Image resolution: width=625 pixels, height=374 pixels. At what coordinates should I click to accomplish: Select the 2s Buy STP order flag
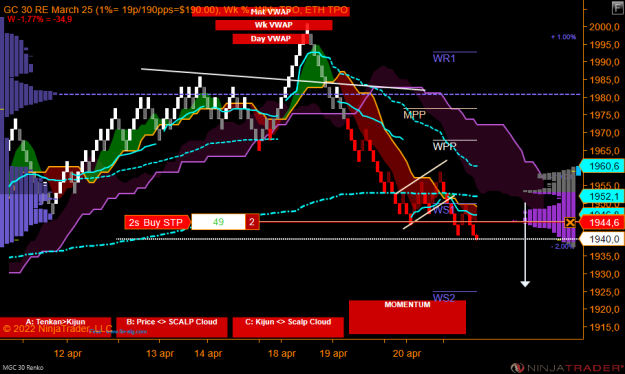point(158,222)
